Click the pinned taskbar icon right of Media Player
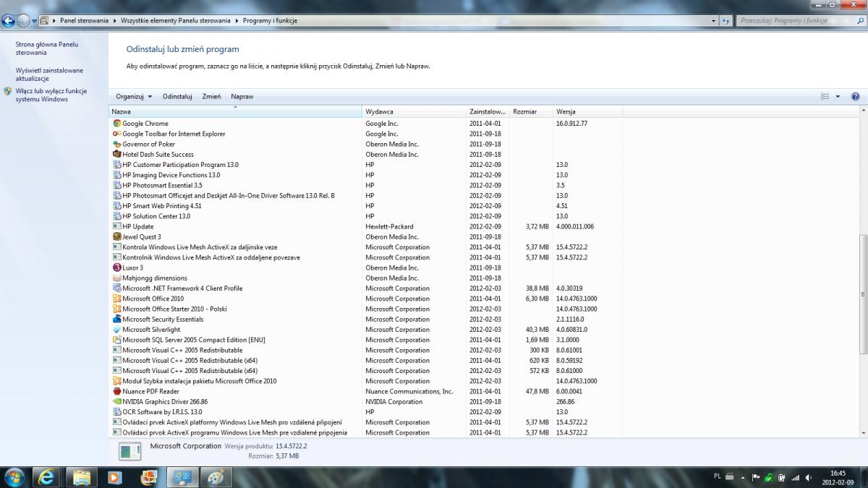The height and width of the screenshot is (488, 868). [x=148, y=477]
